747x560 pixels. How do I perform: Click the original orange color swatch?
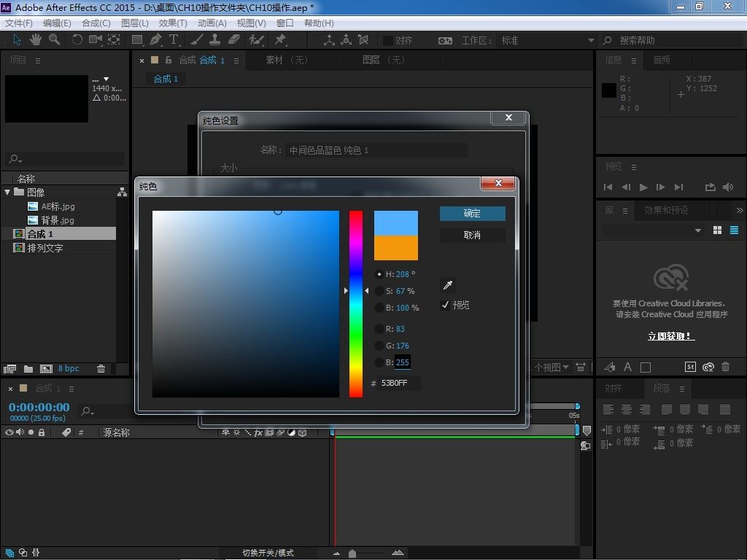(x=396, y=248)
